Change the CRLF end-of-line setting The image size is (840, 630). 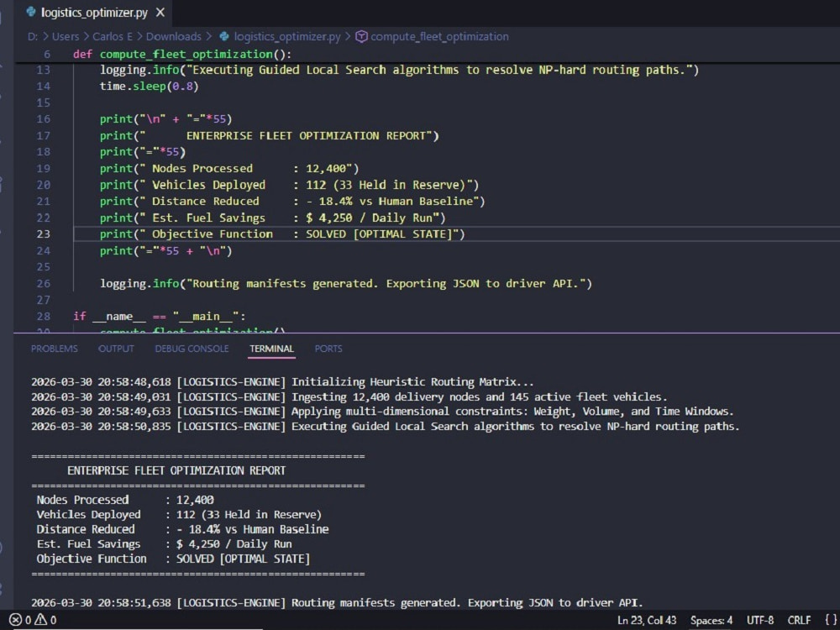799,621
